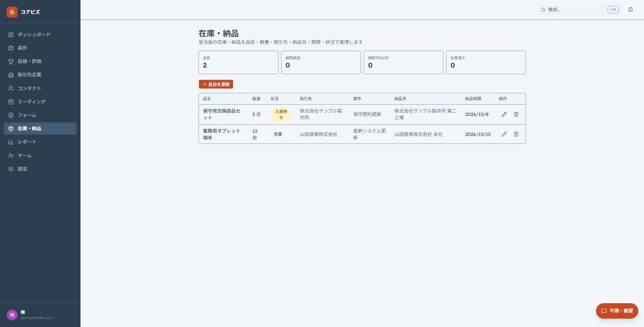Click the 数量 column header

(x=257, y=99)
